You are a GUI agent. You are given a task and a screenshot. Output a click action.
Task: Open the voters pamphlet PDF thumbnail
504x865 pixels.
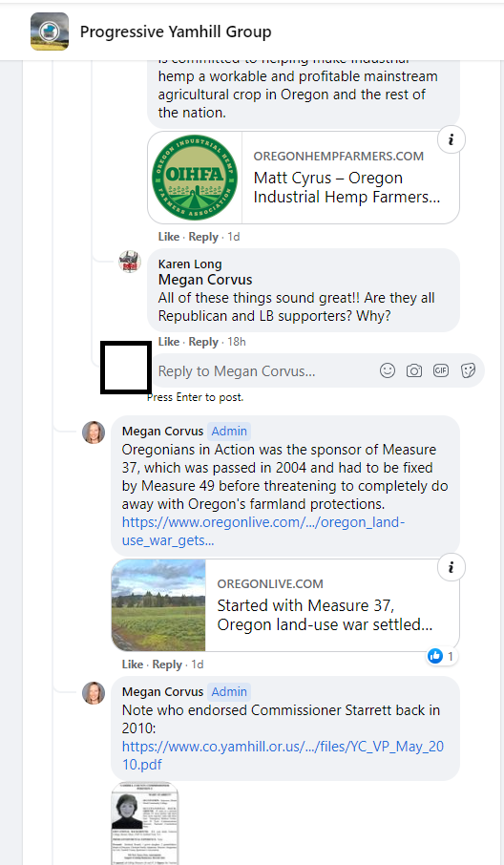point(145,823)
